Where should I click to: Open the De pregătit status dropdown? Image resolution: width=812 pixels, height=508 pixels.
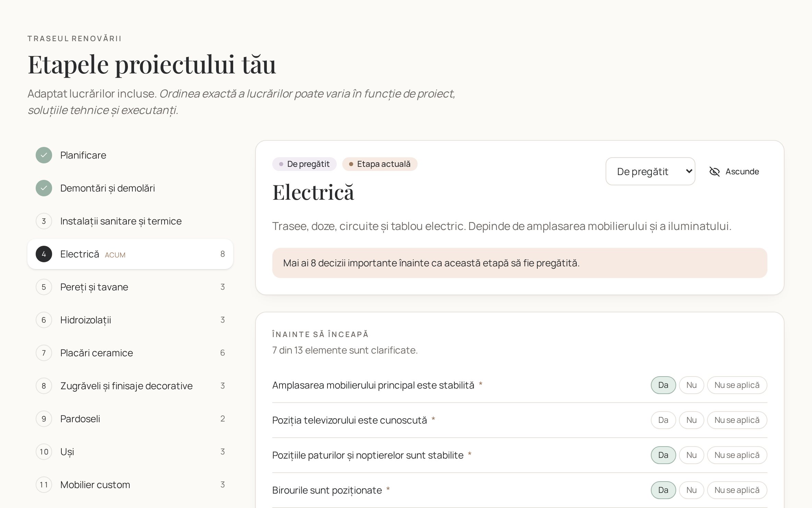click(650, 171)
